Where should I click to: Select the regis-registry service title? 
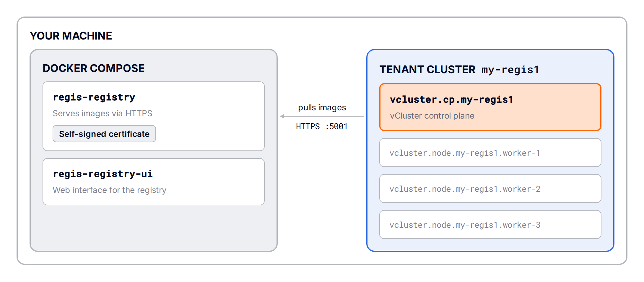[x=94, y=97]
